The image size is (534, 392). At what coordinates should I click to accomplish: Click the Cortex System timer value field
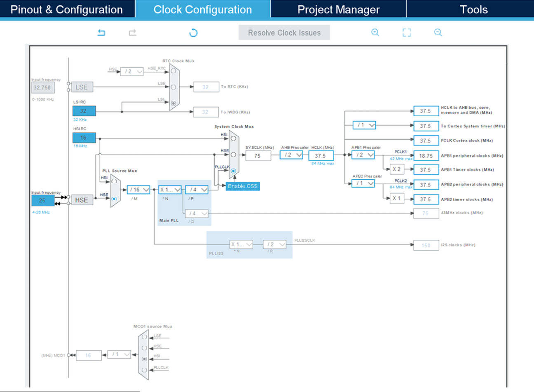coord(426,126)
